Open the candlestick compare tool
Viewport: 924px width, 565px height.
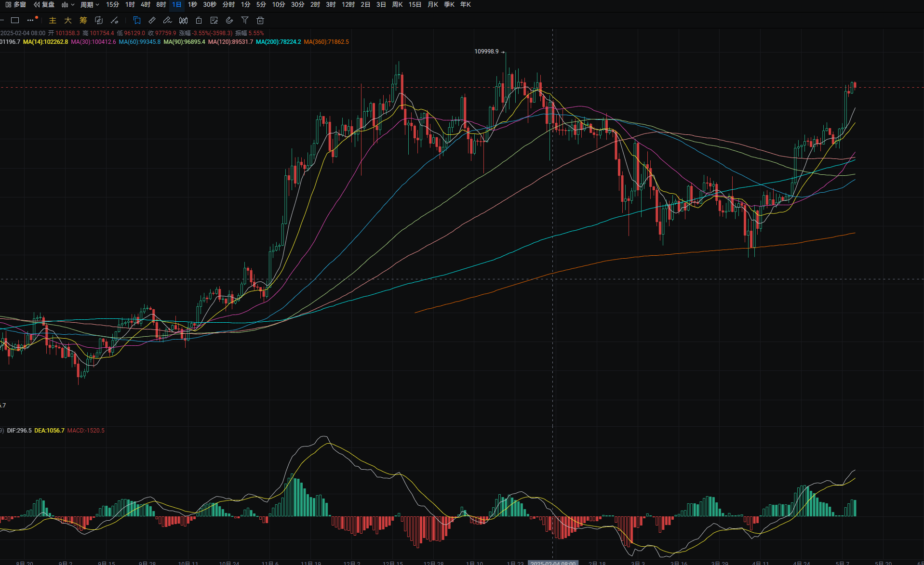[x=183, y=20]
